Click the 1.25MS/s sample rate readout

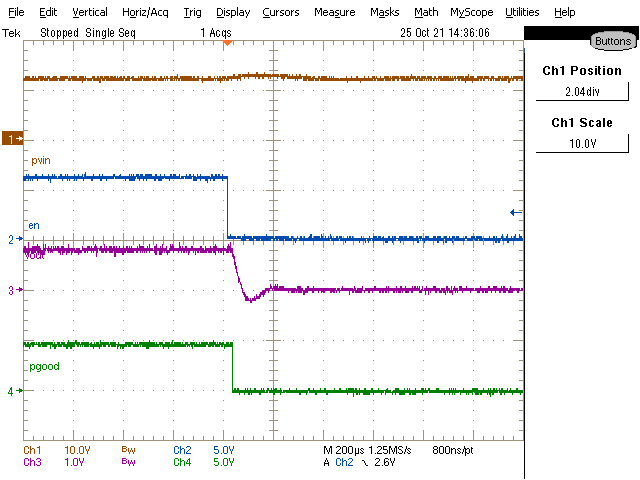390,450
